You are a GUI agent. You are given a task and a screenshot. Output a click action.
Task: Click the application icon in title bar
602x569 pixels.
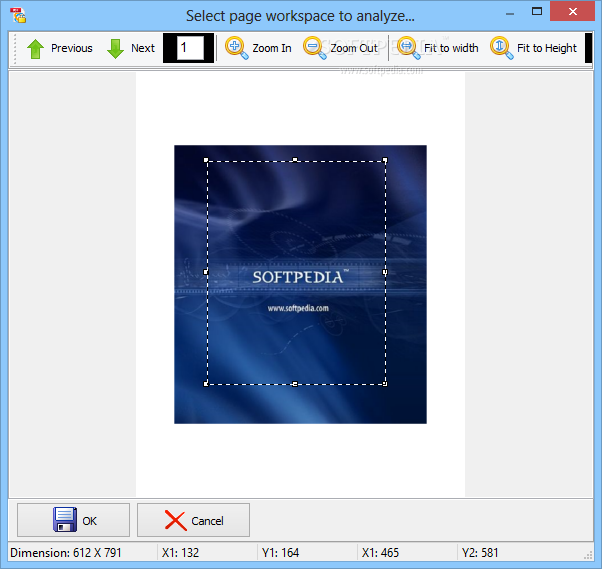pos(18,15)
